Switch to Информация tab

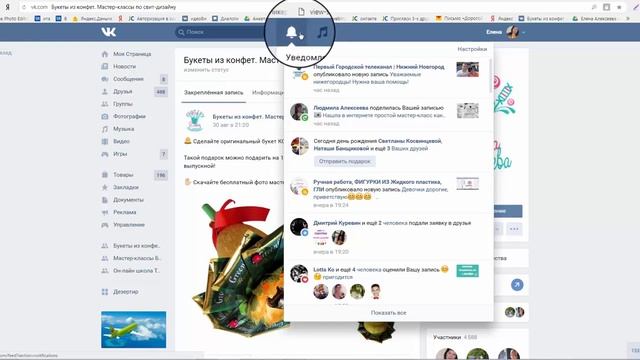pos(268,93)
